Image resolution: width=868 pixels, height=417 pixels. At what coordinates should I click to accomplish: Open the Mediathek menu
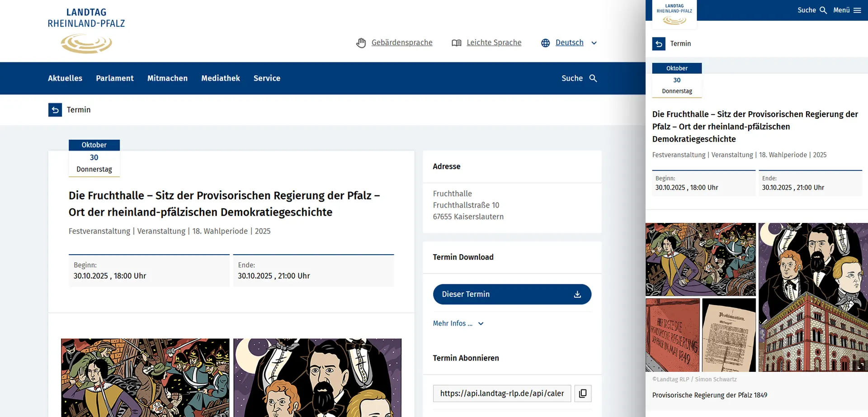click(221, 78)
